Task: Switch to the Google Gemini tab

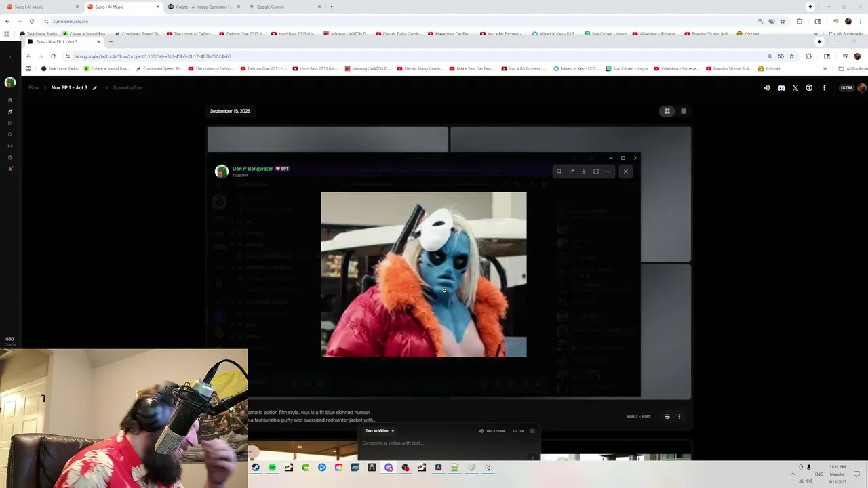Action: coord(283,7)
